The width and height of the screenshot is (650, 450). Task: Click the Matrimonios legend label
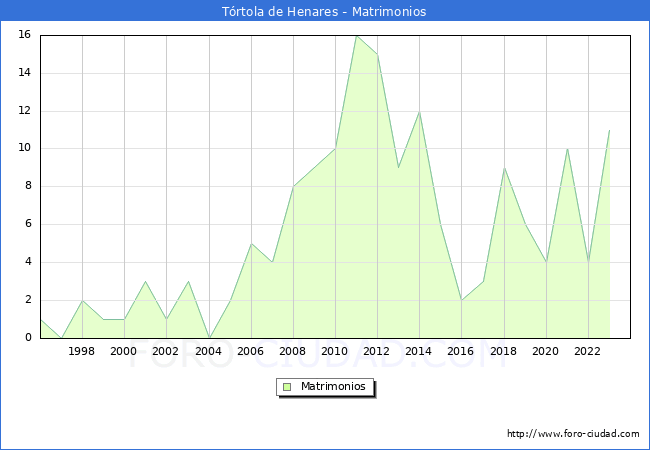click(x=333, y=386)
